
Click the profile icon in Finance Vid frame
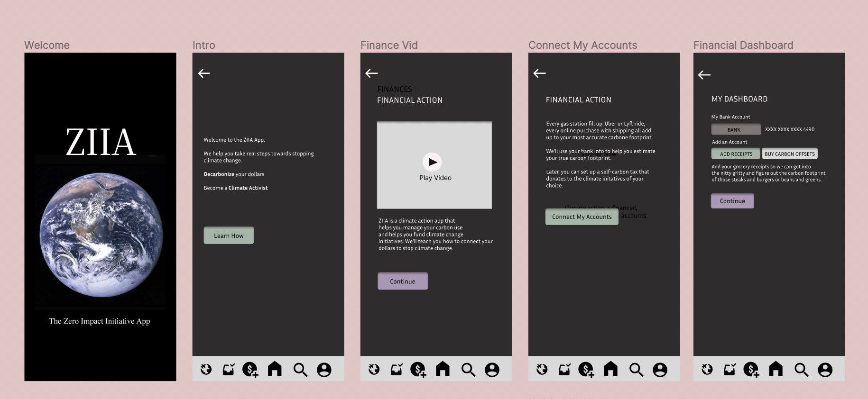(x=492, y=370)
